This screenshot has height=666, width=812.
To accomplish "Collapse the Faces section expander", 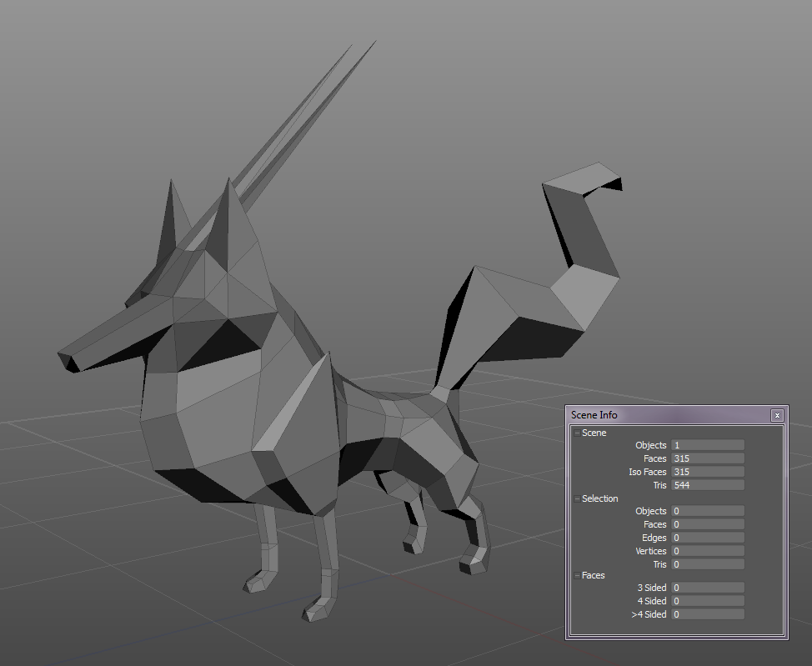I will [577, 575].
